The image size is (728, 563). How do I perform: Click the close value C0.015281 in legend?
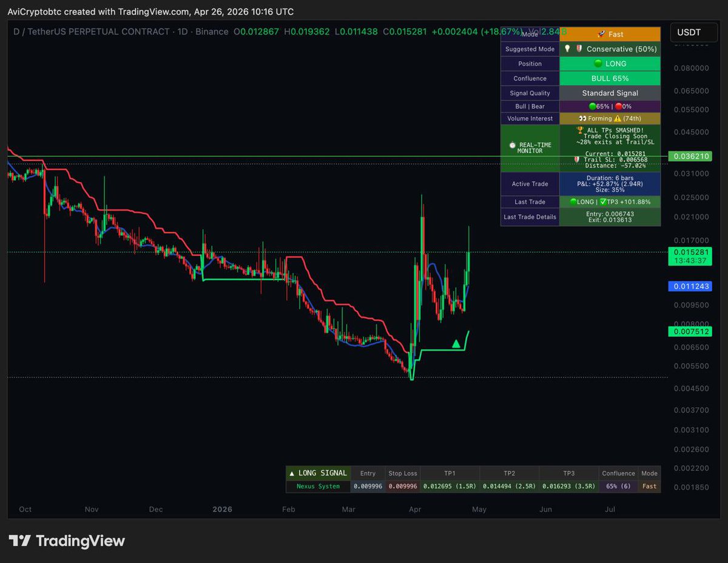405,32
